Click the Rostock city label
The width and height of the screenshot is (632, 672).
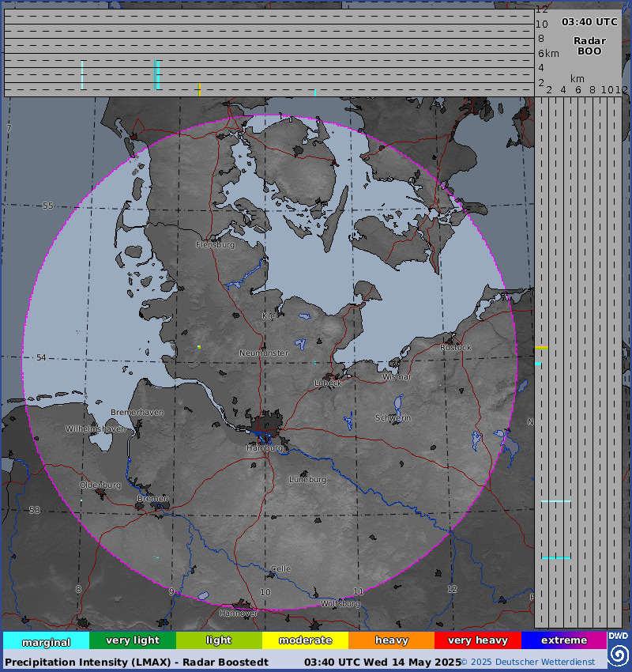click(x=456, y=348)
